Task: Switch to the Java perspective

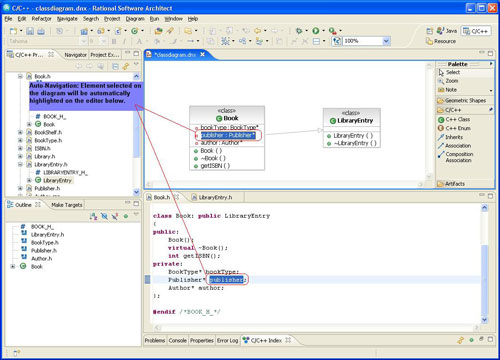Action: coord(447,31)
